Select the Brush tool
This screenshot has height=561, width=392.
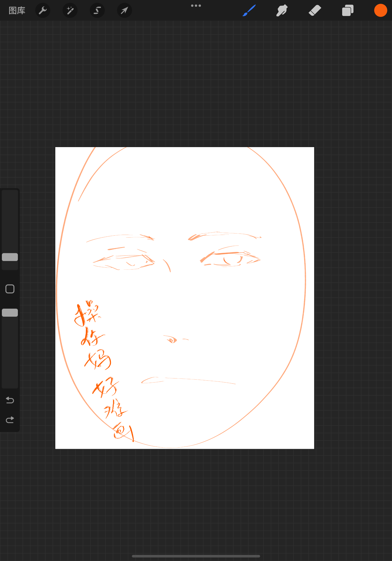249,11
